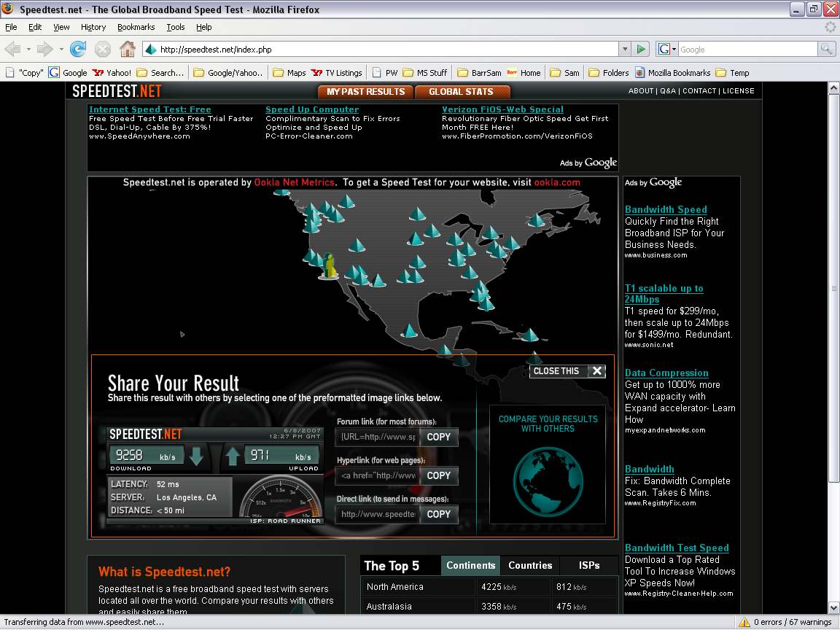Image resolution: width=840 pixels, height=630 pixels.
Task: Open the Folders bookmarks folder
Action: tap(609, 73)
